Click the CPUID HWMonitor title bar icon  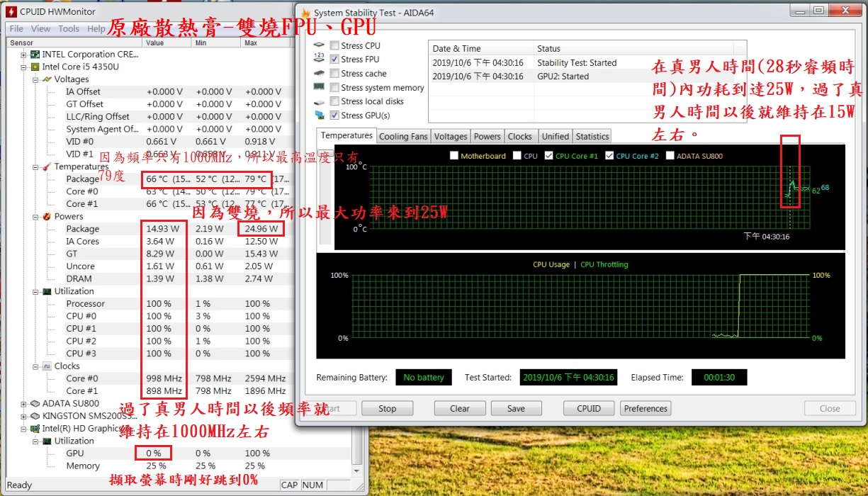pyautogui.click(x=11, y=11)
